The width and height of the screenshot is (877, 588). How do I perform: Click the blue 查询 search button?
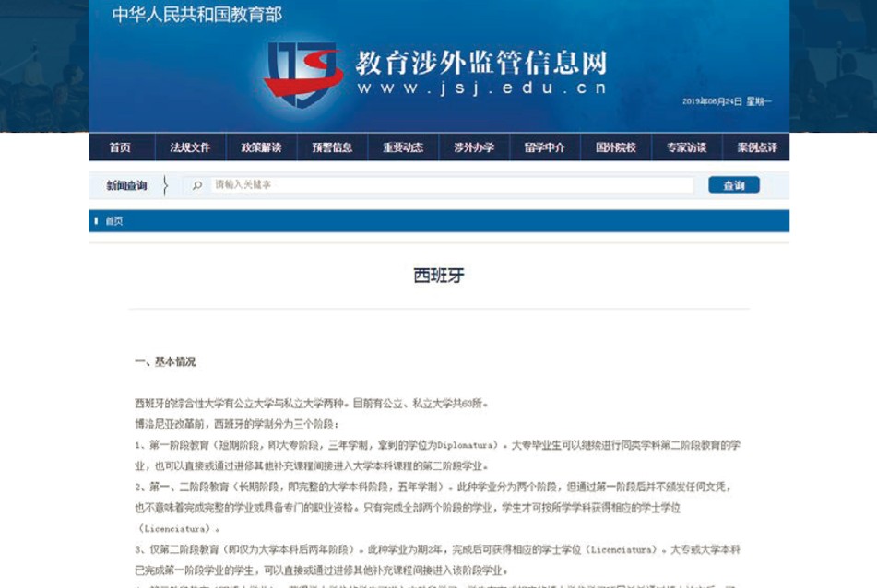click(735, 185)
